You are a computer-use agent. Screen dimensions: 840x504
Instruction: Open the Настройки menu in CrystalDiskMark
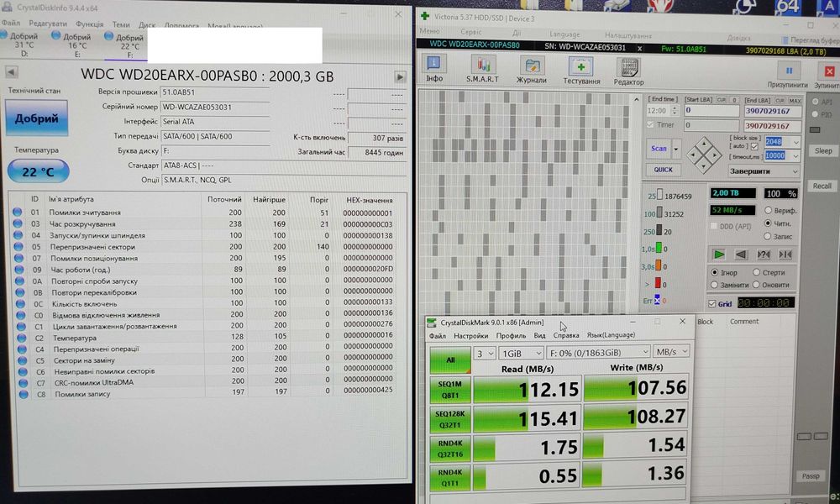471,336
